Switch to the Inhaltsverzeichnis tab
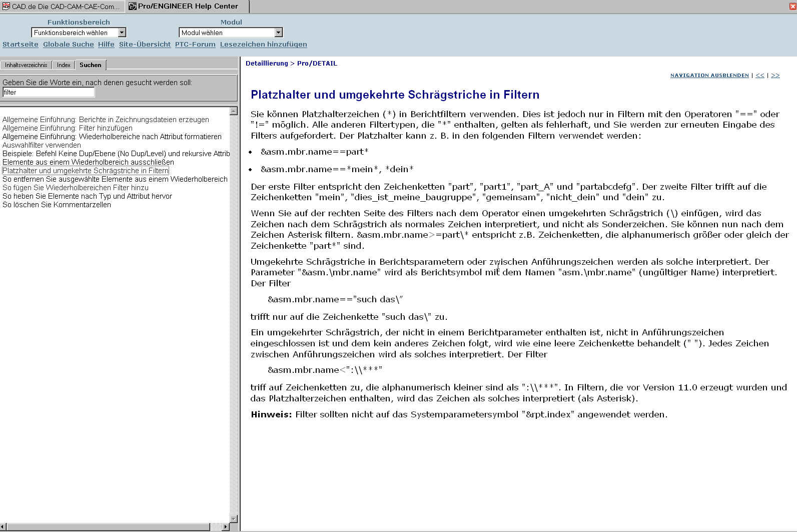 [x=26, y=65]
